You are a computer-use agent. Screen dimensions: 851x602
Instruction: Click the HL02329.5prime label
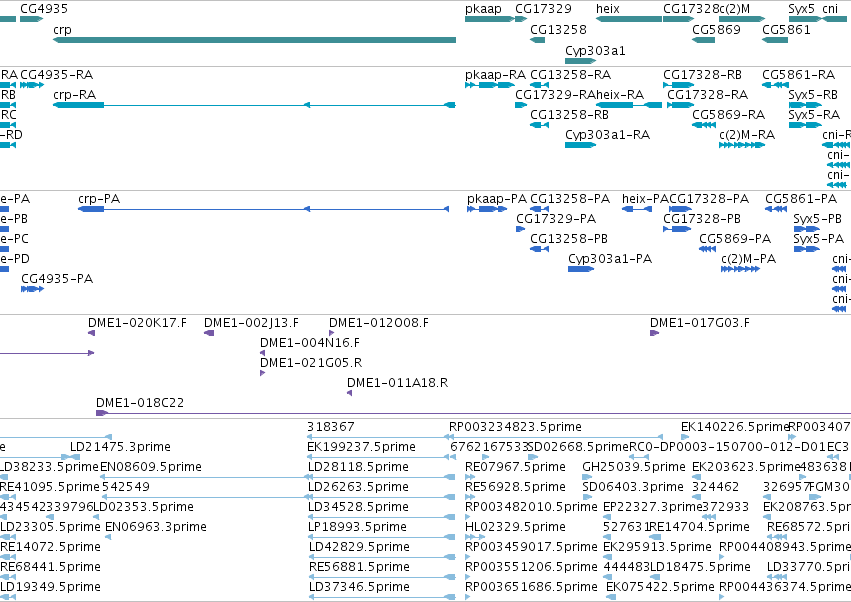click(x=516, y=527)
